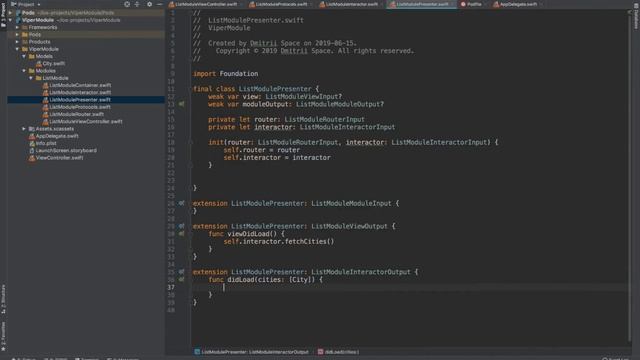Click 'fetchCities()' call in code
The height and width of the screenshot is (360, 640).
[x=309, y=241]
